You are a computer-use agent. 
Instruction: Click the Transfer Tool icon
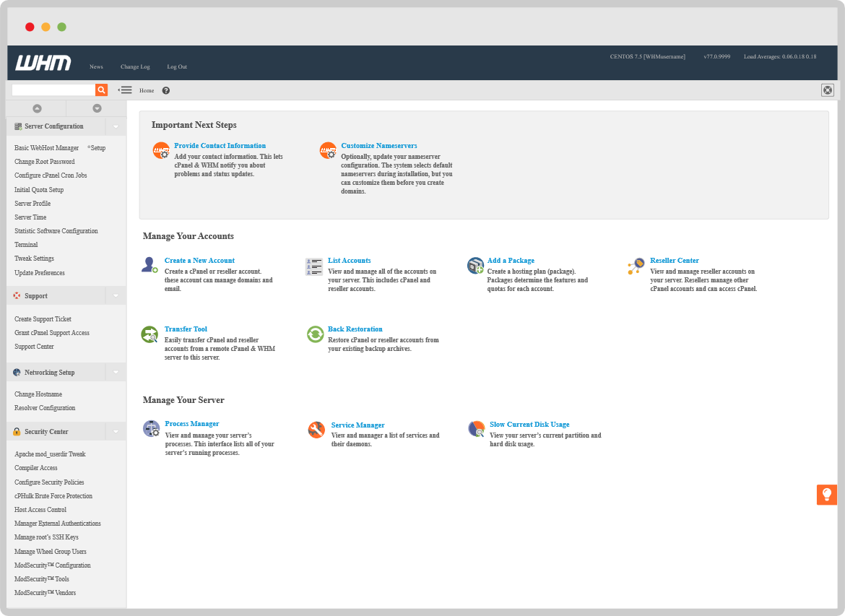click(x=149, y=334)
